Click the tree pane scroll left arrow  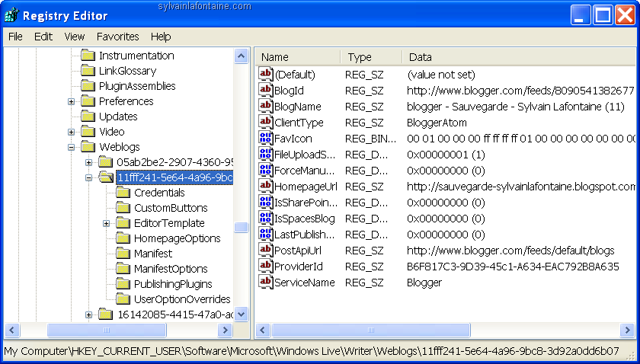click(x=11, y=330)
